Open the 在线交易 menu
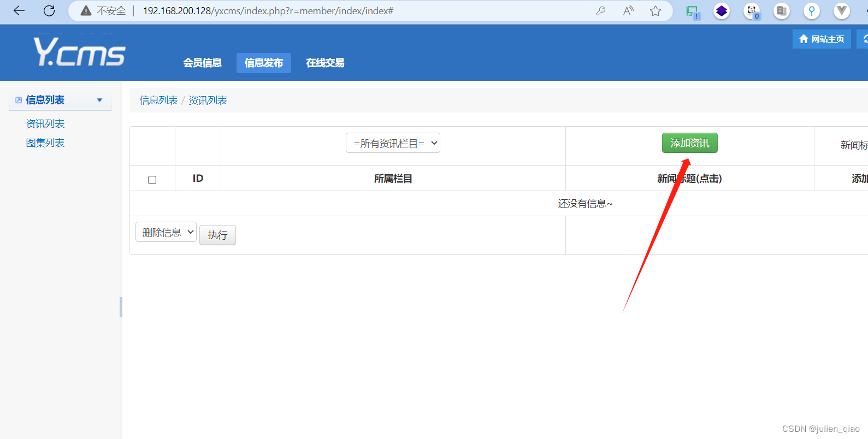 [x=325, y=63]
